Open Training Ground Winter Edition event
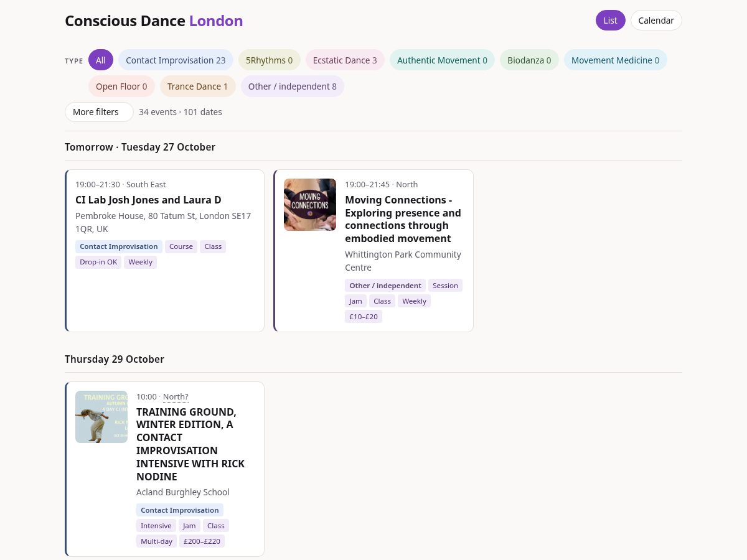 (x=190, y=444)
